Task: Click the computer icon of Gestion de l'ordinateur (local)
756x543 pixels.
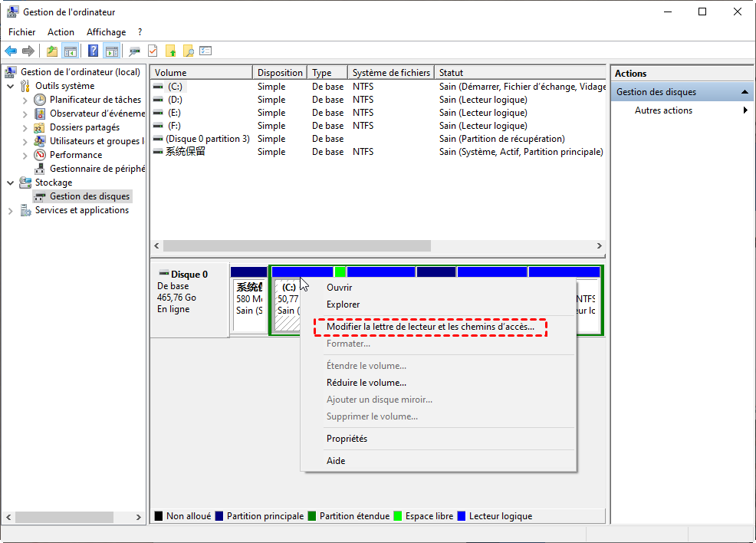Action: click(11, 72)
